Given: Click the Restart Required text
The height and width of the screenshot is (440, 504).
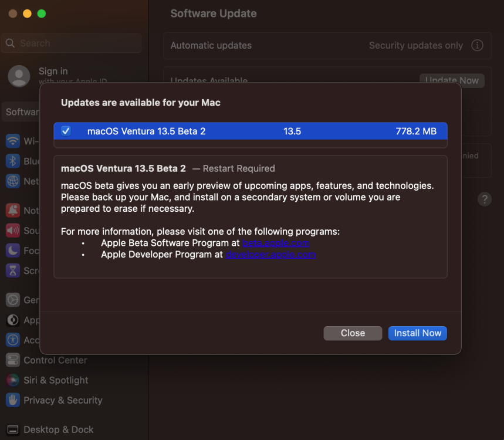Looking at the screenshot, I should [239, 168].
